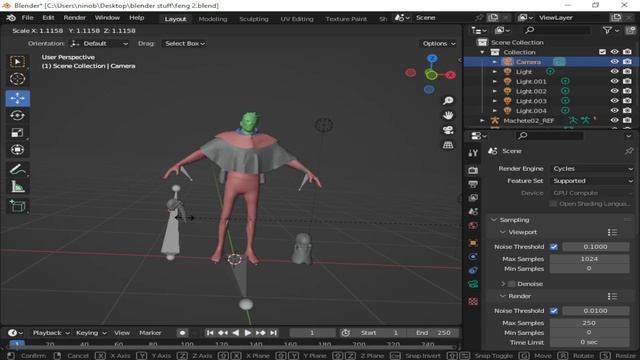640x360 pixels.
Task: Disable Viewport Noise Threshold checkbox
Action: 554,247
